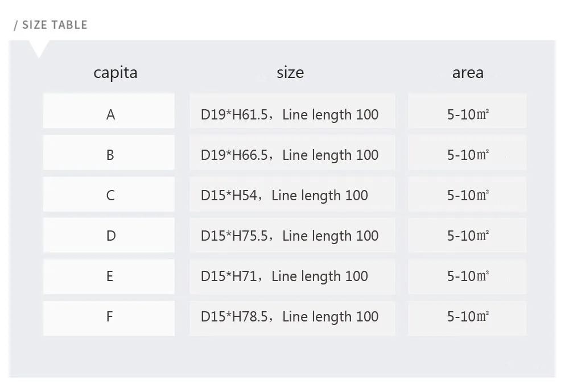The height and width of the screenshot is (392, 569).
Task: Click the area cell in row C
Action: click(x=468, y=195)
